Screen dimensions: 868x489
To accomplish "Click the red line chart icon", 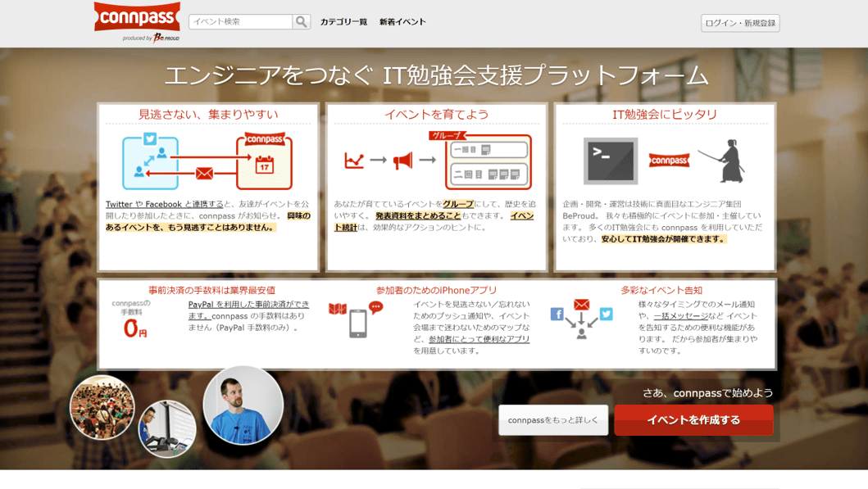I will (354, 161).
